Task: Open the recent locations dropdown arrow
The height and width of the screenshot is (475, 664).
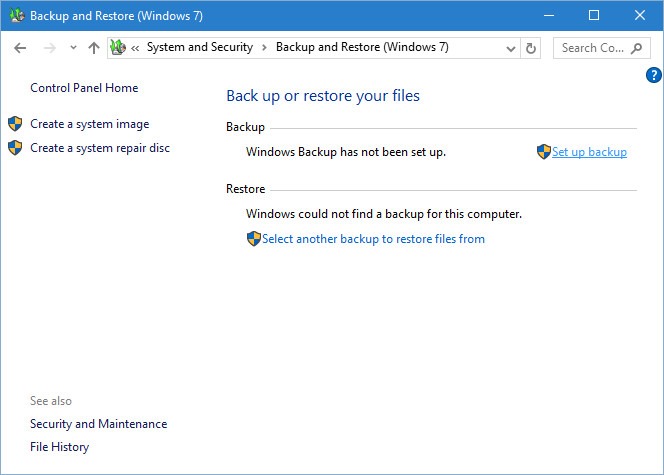Action: 73,47
